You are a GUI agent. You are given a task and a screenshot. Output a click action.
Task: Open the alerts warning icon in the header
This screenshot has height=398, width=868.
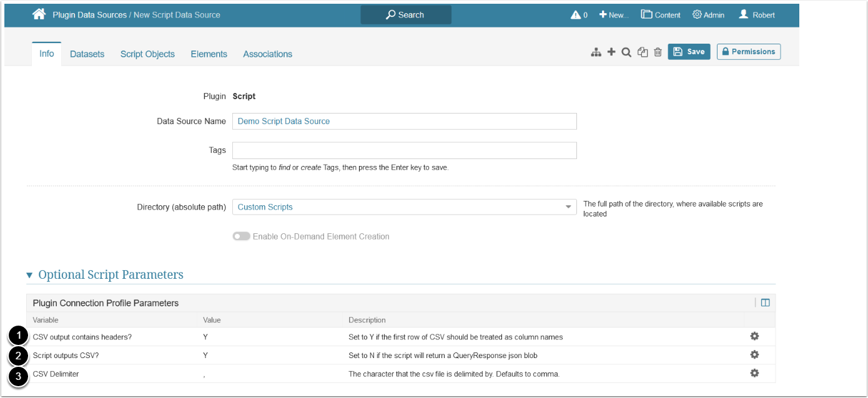click(x=576, y=15)
